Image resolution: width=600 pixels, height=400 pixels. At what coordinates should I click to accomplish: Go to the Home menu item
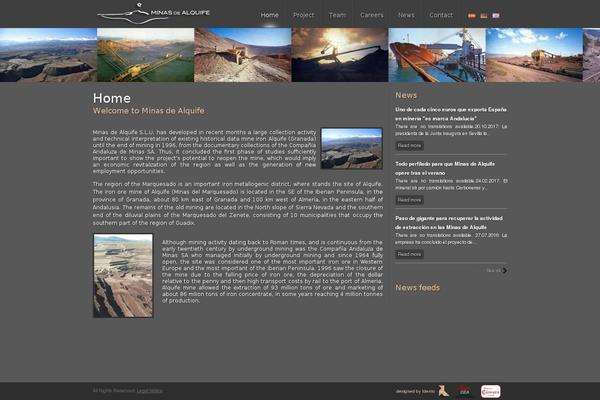pyautogui.click(x=269, y=15)
